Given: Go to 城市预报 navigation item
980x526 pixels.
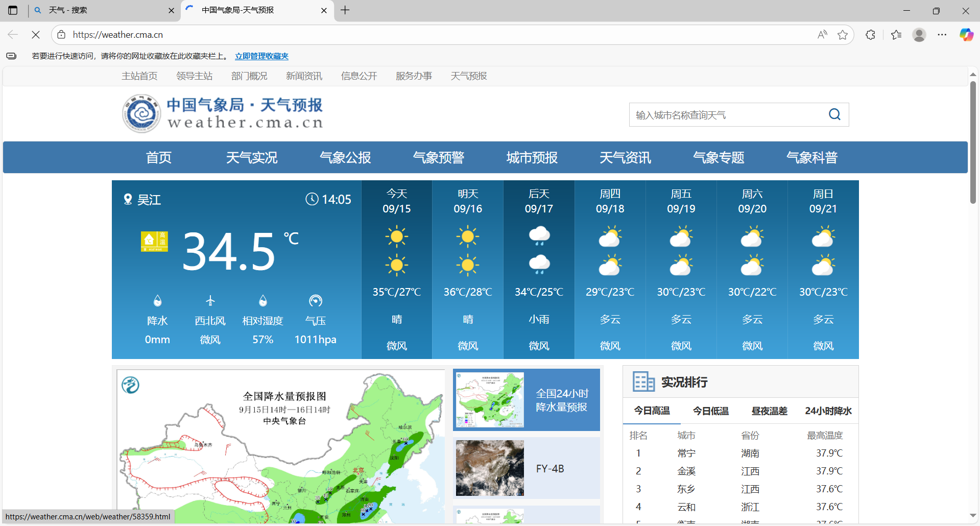Looking at the screenshot, I should click(x=532, y=158).
